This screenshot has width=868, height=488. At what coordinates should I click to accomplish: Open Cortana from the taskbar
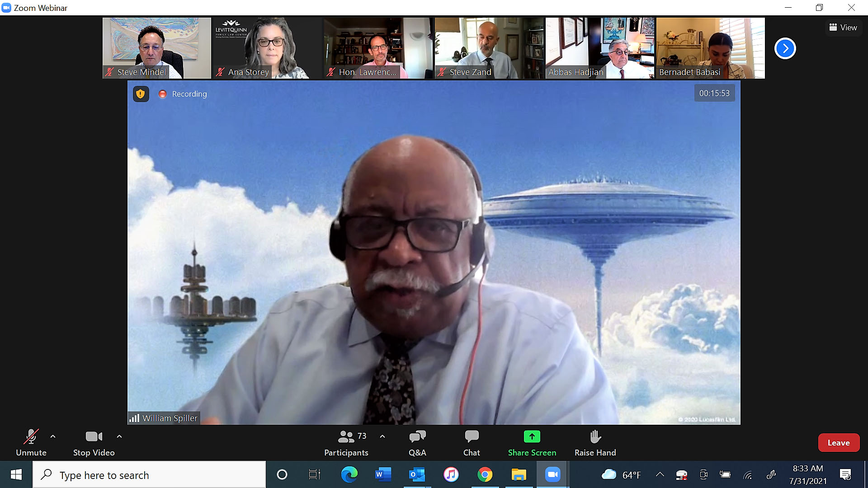point(282,474)
